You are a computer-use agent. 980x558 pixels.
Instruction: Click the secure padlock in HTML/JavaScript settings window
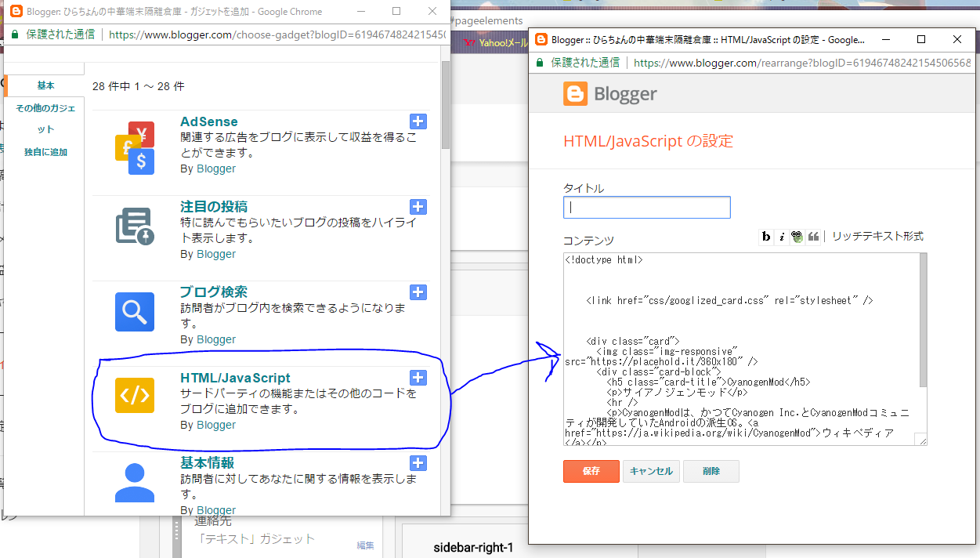(541, 63)
